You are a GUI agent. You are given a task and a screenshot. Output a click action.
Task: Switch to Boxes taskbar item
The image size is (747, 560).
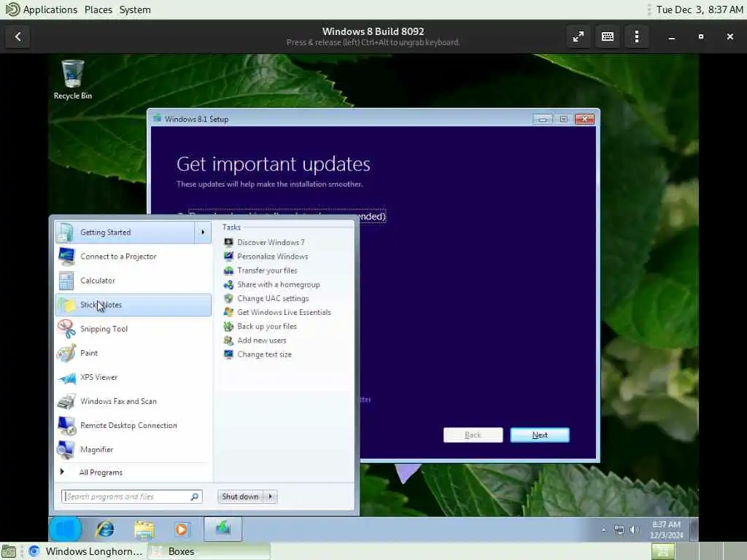click(209, 551)
